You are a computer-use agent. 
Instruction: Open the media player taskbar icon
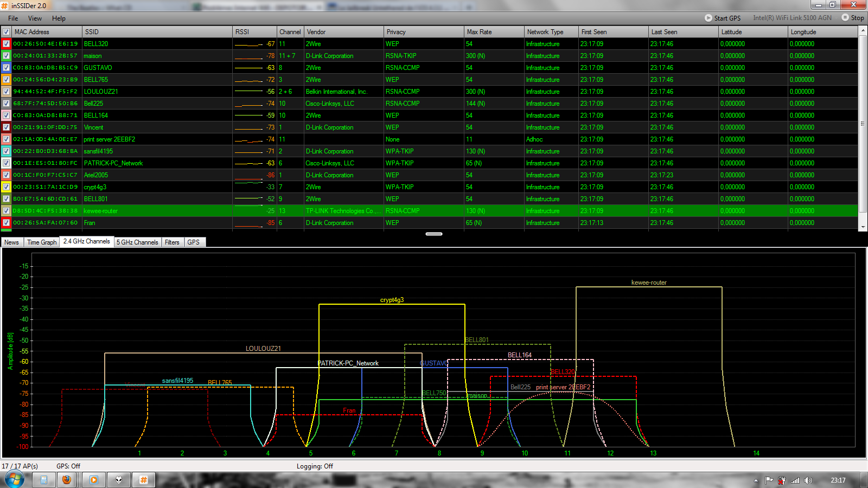[94, 480]
